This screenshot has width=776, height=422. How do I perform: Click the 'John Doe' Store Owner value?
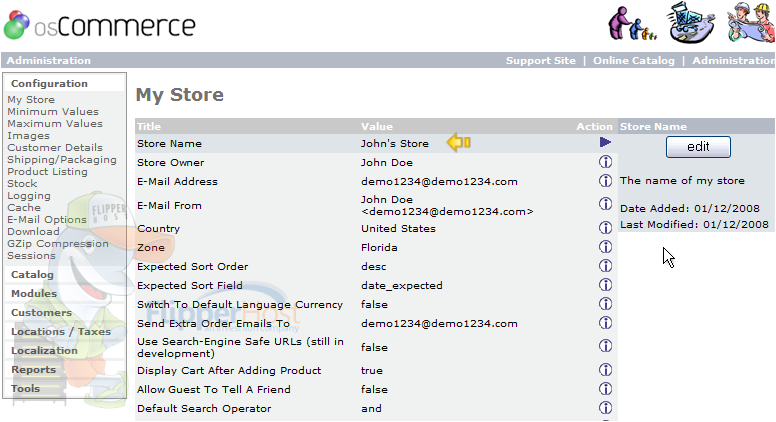pos(387,162)
